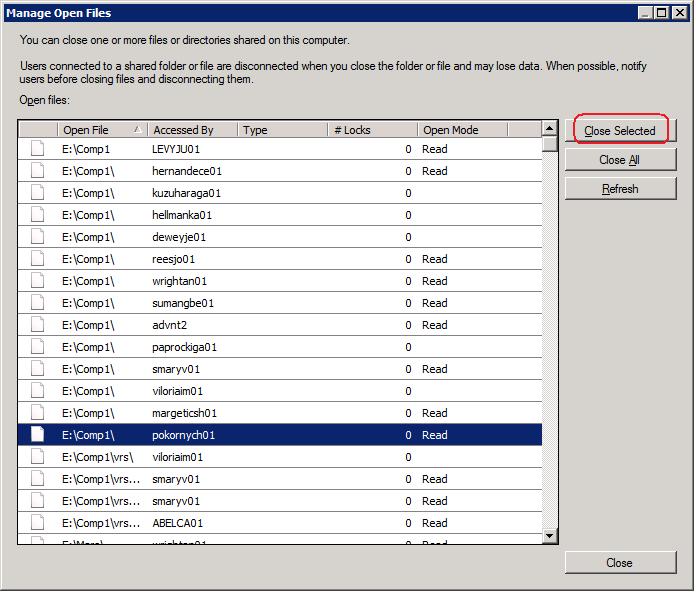
Task: Click the file icon beside advnt2
Action: (37, 325)
